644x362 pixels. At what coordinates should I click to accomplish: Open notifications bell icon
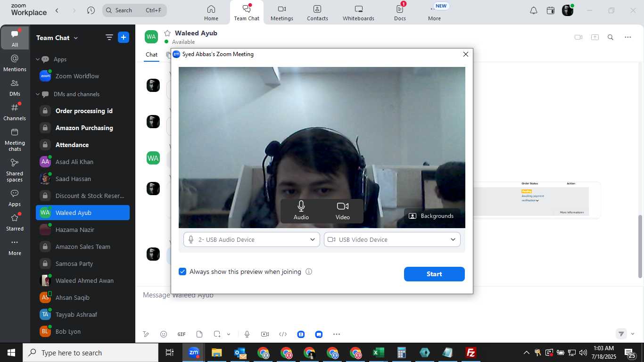(534, 10)
